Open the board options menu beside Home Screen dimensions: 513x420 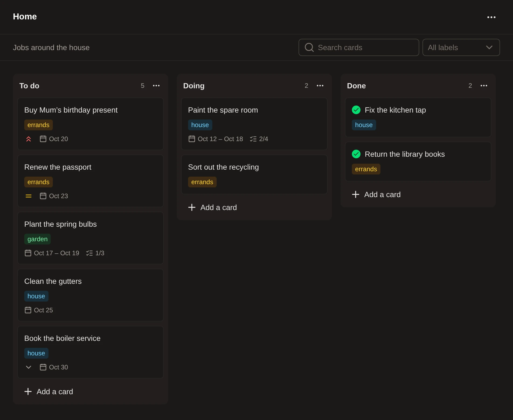[x=491, y=17]
